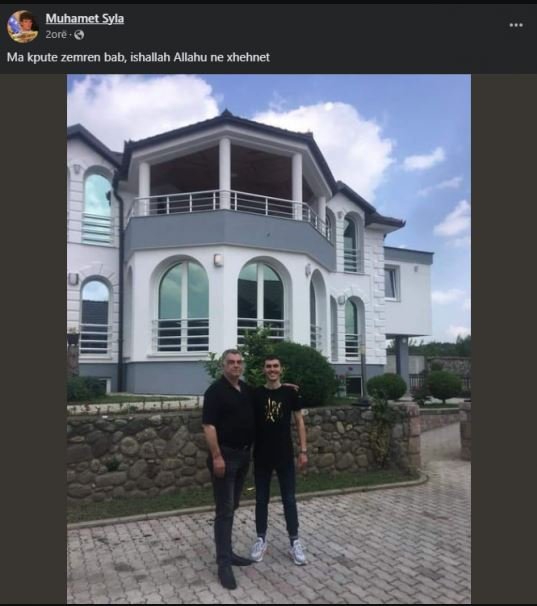Visit the Muhamet Syla profile name link
The width and height of the screenshot is (537, 606).
(85, 19)
